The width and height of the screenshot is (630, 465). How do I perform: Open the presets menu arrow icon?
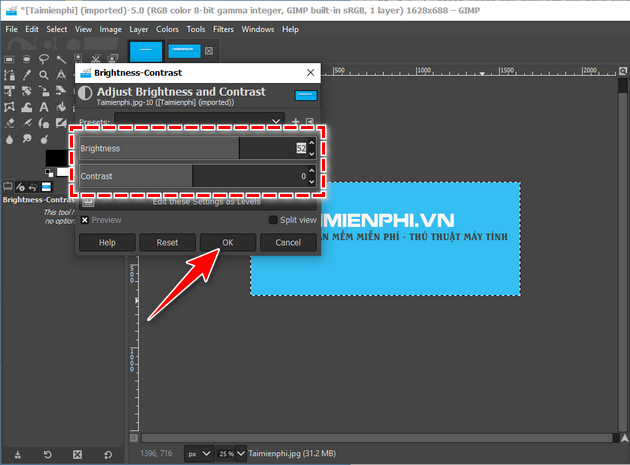pos(310,121)
